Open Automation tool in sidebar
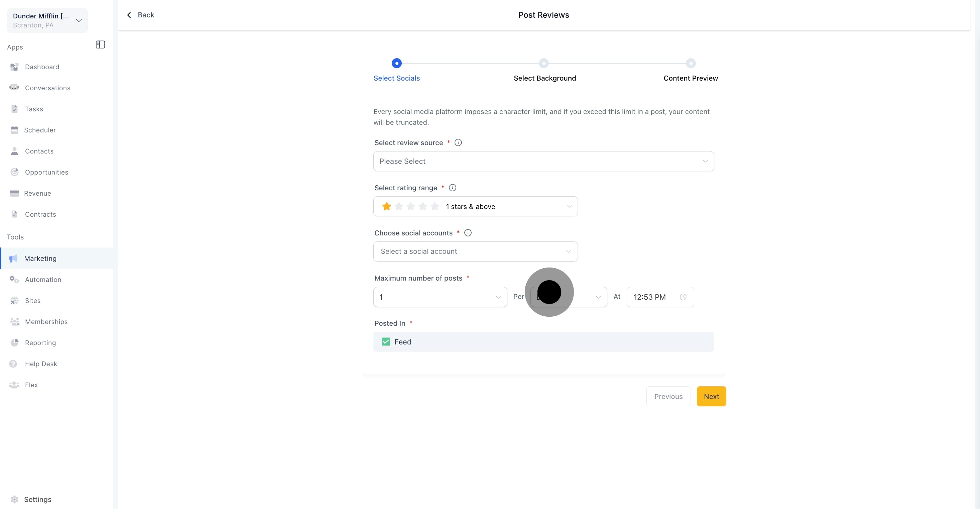Image resolution: width=980 pixels, height=509 pixels. 42,280
